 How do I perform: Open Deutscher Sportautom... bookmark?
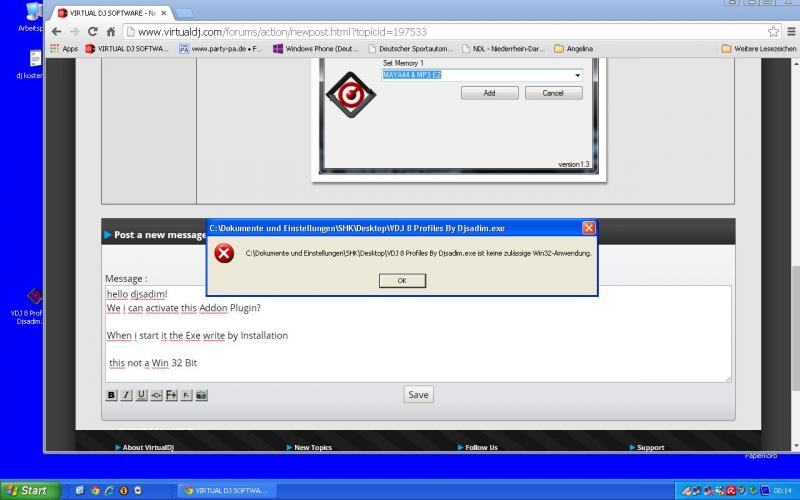410,48
